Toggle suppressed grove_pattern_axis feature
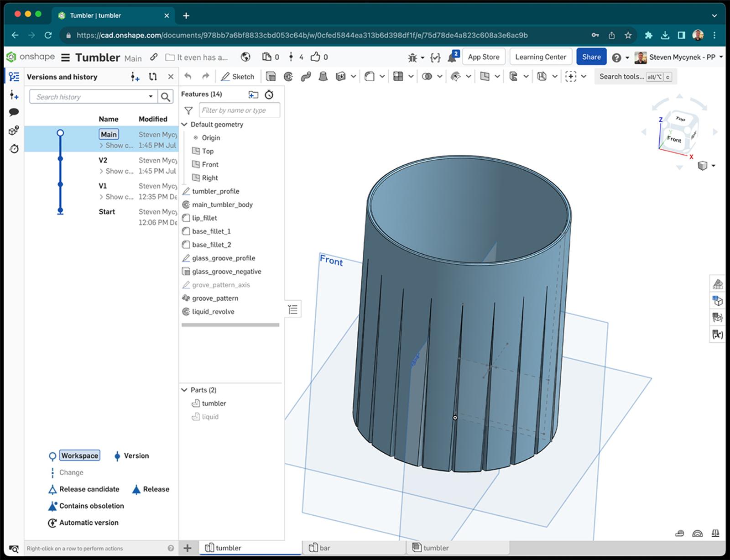 (x=221, y=285)
